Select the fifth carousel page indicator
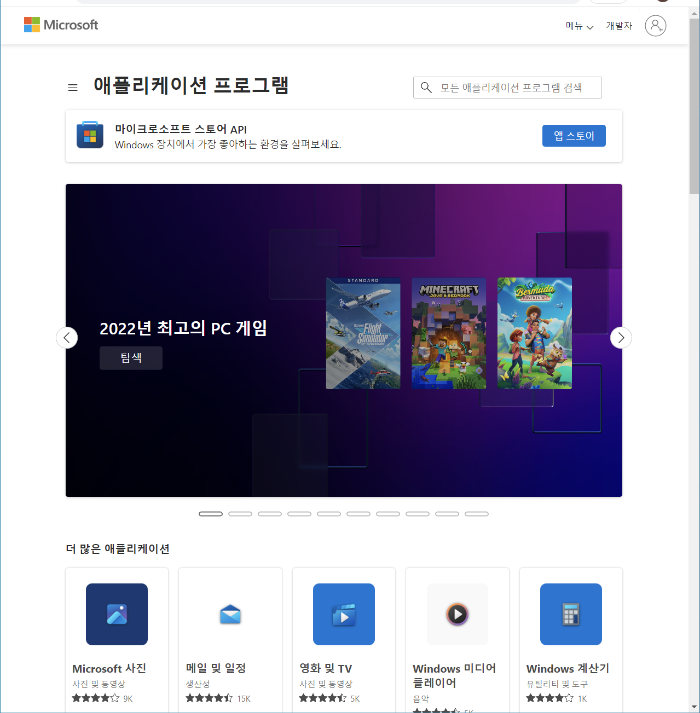This screenshot has width=700, height=713. click(x=329, y=514)
